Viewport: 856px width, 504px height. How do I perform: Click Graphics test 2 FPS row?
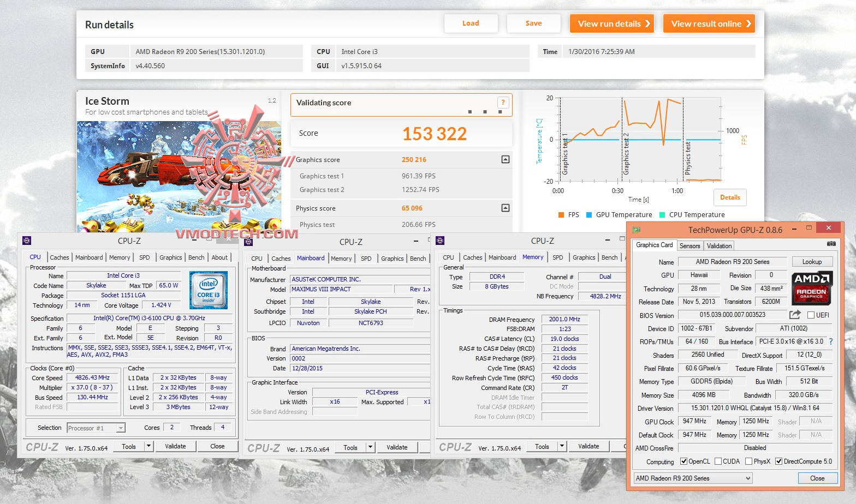[x=401, y=190]
